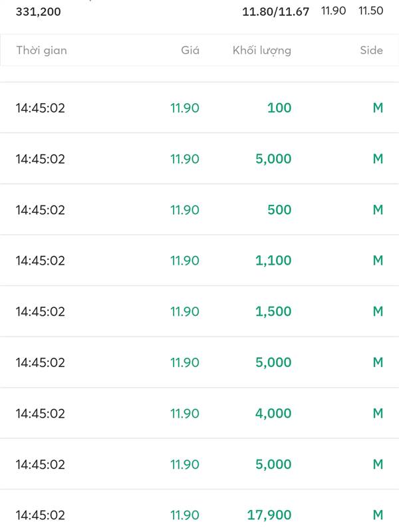Tap the Side column header
The width and height of the screenshot is (399, 532).
click(371, 51)
